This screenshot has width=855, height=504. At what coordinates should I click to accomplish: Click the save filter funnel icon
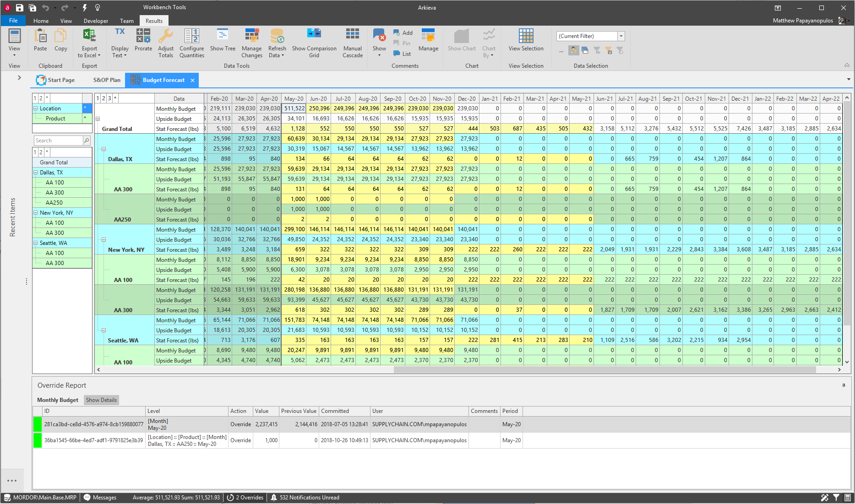click(609, 50)
